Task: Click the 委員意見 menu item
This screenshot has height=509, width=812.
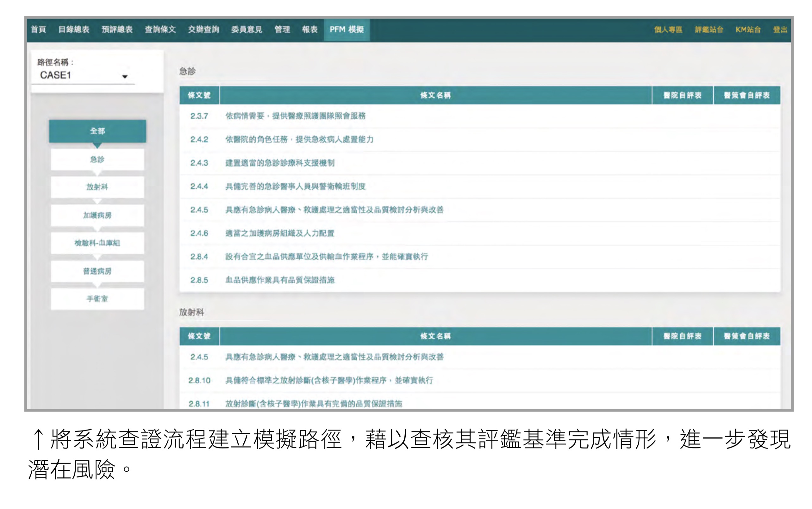Action: pyautogui.click(x=246, y=30)
